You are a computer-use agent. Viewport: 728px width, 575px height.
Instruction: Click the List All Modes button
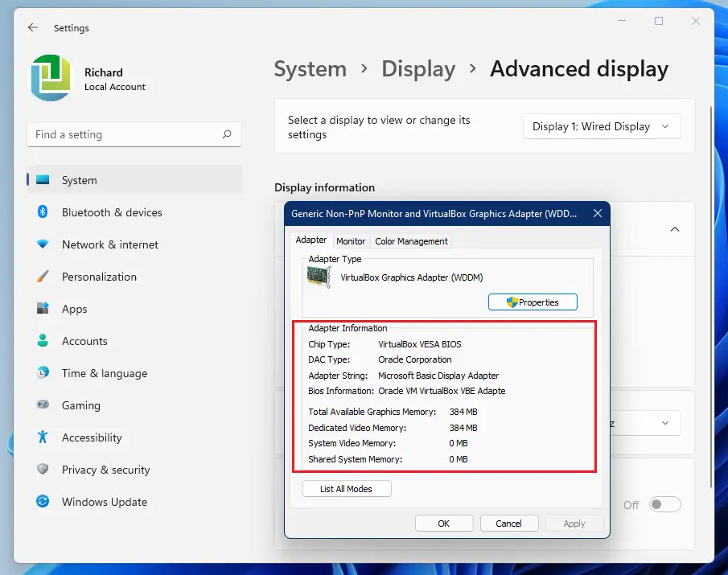[x=347, y=489]
